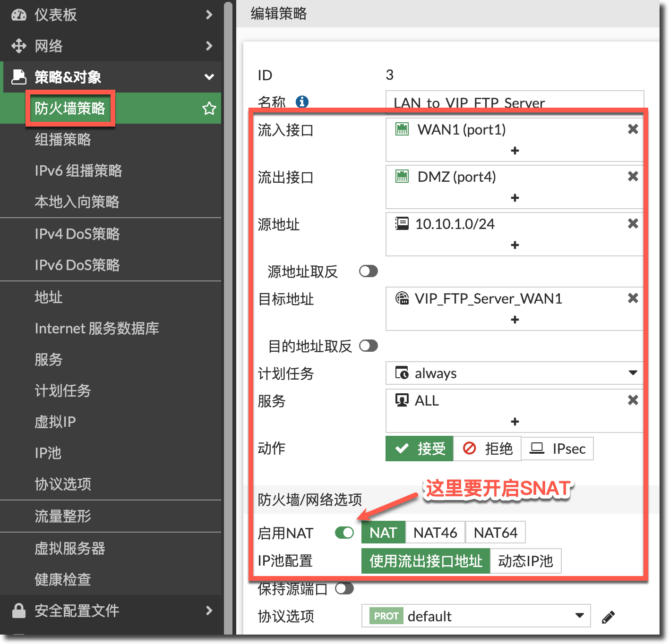
Task: Click pencil icon to edit 协议选项
Action: pyautogui.click(x=608, y=617)
